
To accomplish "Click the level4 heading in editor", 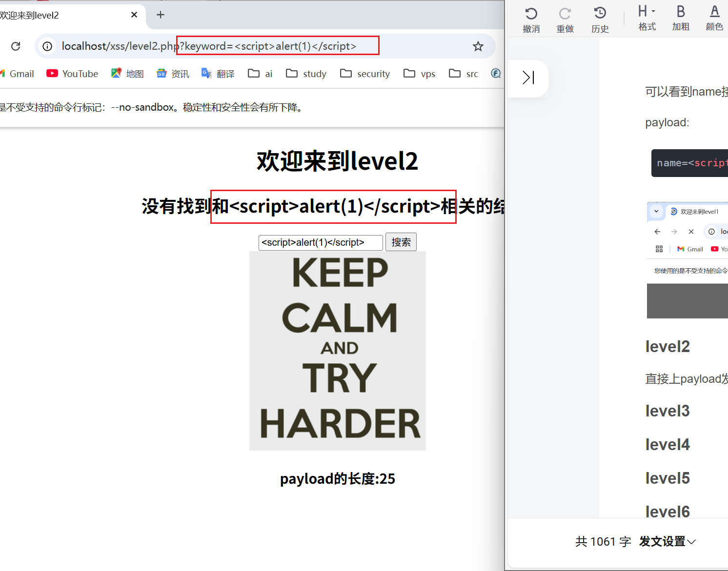I will [667, 445].
